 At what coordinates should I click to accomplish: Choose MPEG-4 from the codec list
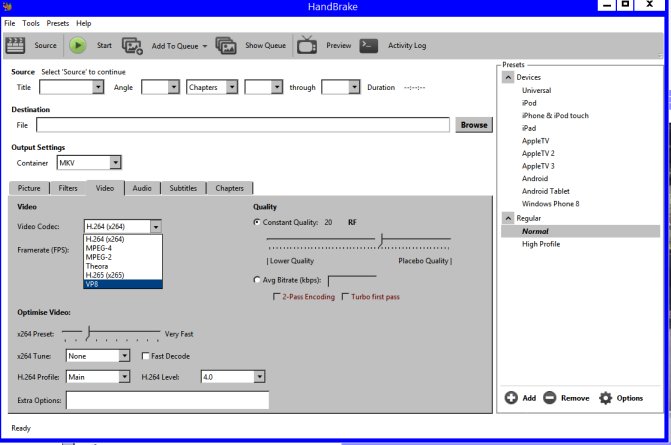click(x=123, y=248)
